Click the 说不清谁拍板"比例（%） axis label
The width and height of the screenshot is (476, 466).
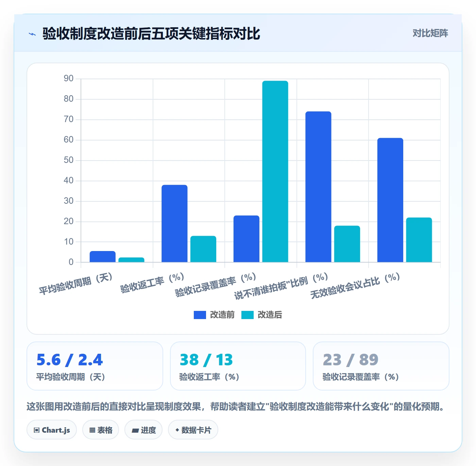(281, 286)
